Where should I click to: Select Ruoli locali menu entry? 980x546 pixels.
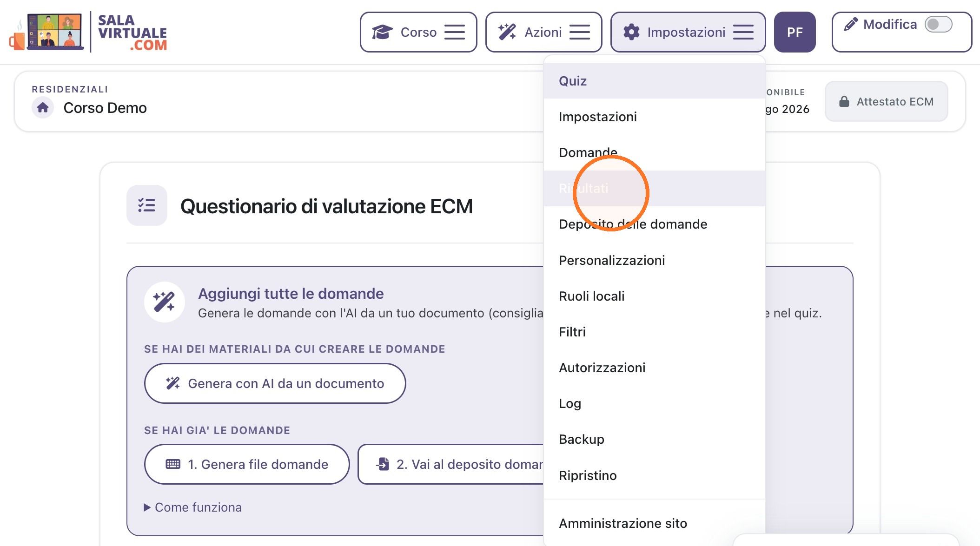tap(654, 296)
